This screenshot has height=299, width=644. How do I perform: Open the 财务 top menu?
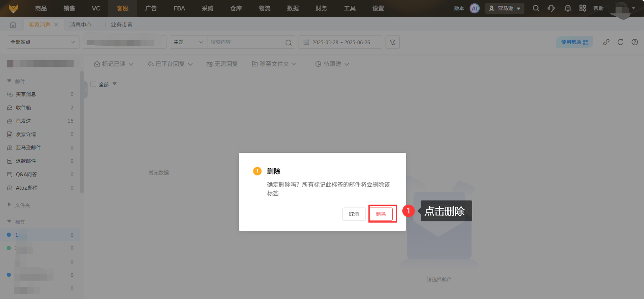pyautogui.click(x=321, y=8)
